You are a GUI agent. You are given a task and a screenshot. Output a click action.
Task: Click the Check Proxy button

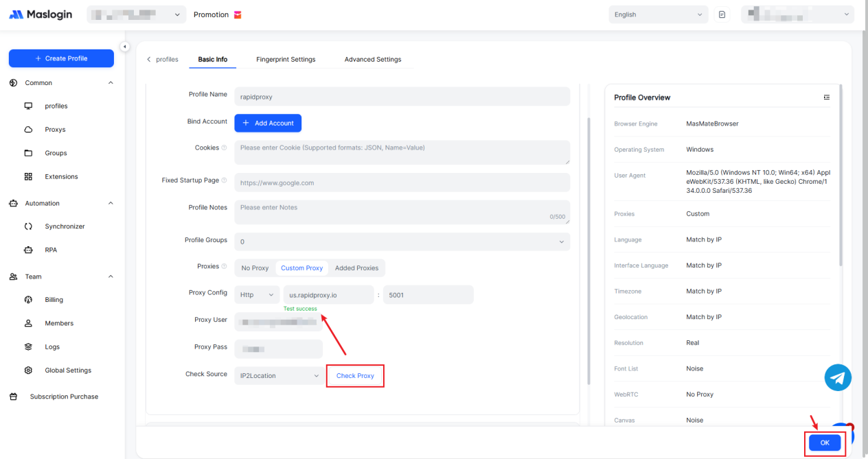(x=355, y=376)
